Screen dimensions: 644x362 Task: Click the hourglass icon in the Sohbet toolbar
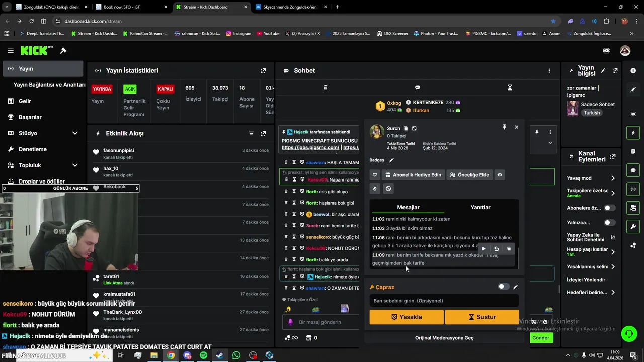510,87
